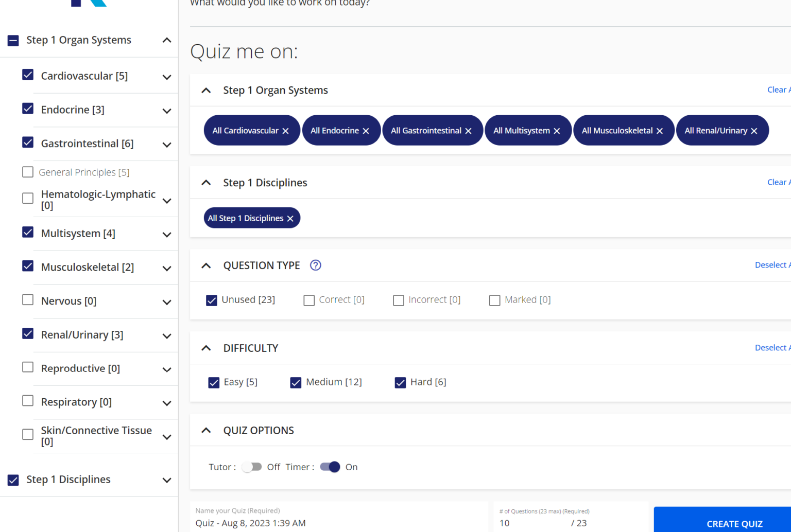
Task: Expand the Respiratory category in sidebar
Action: tap(166, 403)
